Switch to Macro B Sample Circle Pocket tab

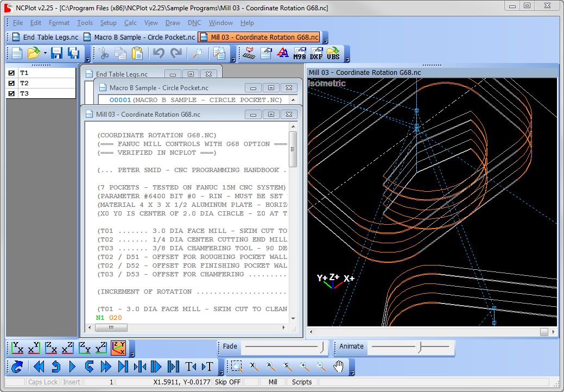tap(139, 37)
